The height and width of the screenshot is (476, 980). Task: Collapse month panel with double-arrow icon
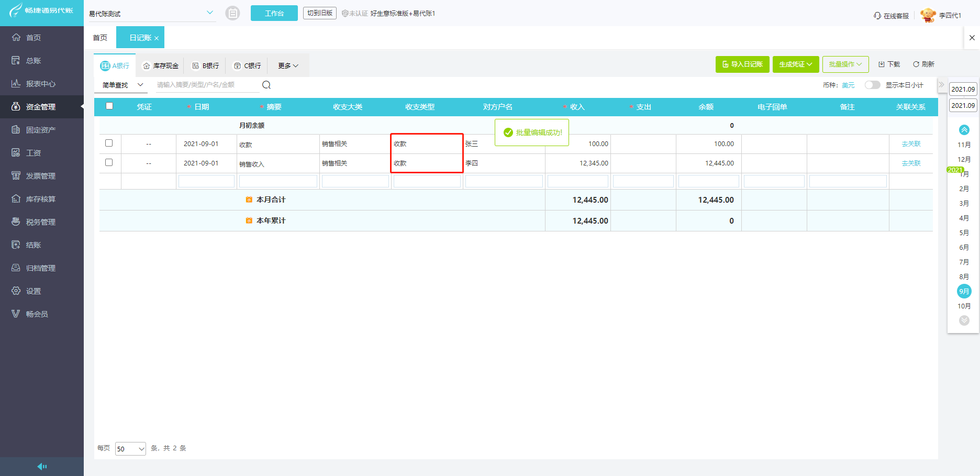tap(941, 85)
